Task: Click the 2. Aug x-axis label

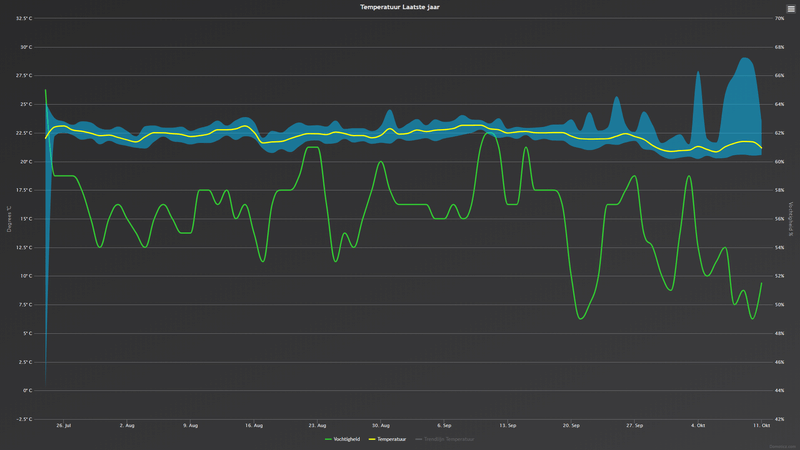Action: (x=127, y=425)
